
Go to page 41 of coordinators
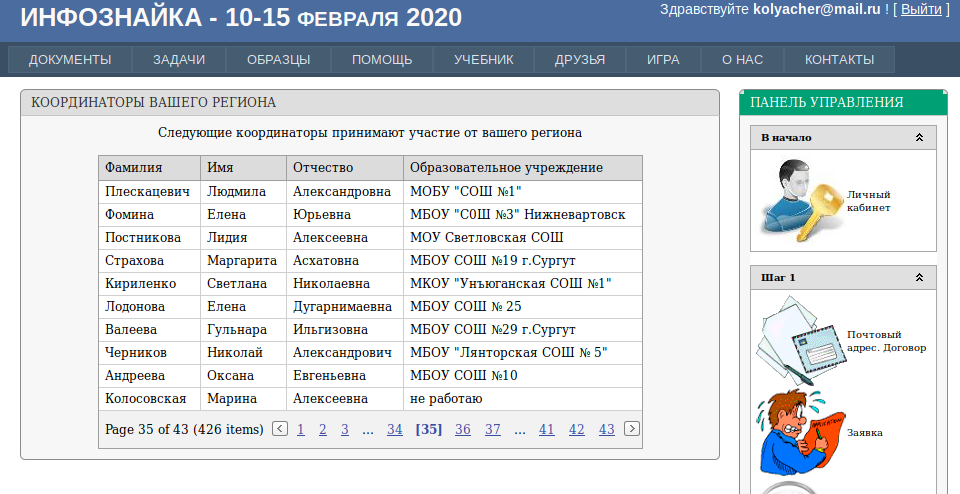(547, 429)
